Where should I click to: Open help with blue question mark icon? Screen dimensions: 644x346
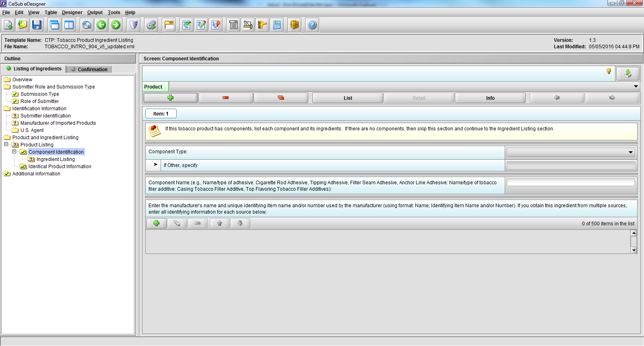[x=312, y=25]
